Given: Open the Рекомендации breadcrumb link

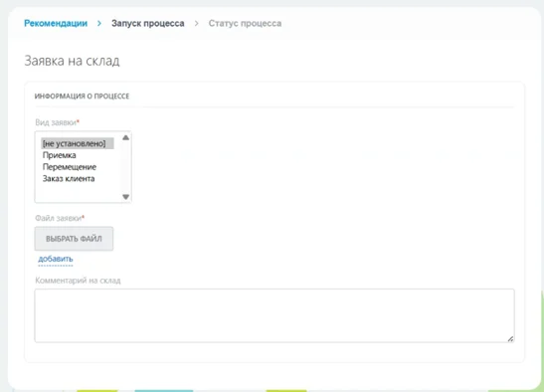Looking at the screenshot, I should click(56, 23).
